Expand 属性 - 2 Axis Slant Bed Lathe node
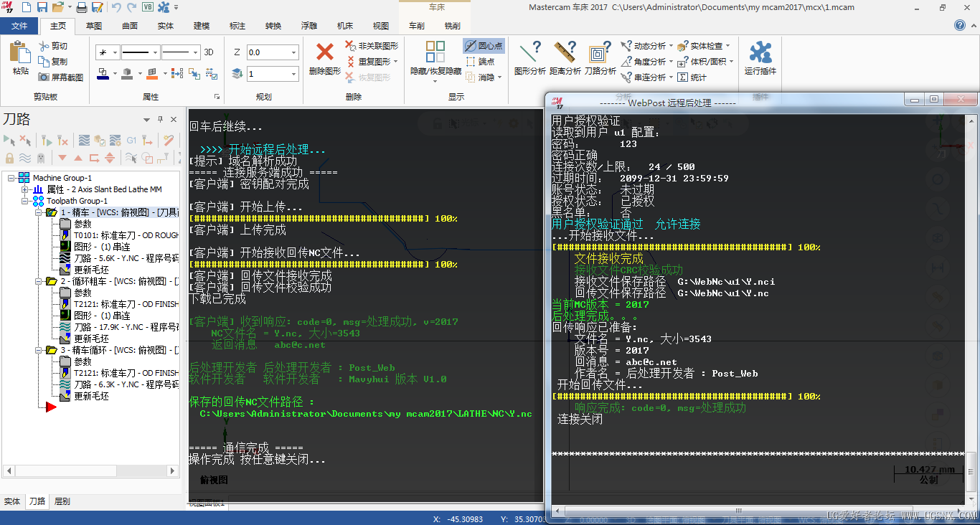980x525 pixels. [25, 189]
